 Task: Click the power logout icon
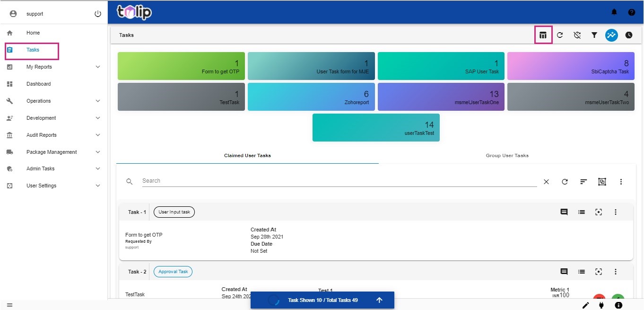click(98, 14)
